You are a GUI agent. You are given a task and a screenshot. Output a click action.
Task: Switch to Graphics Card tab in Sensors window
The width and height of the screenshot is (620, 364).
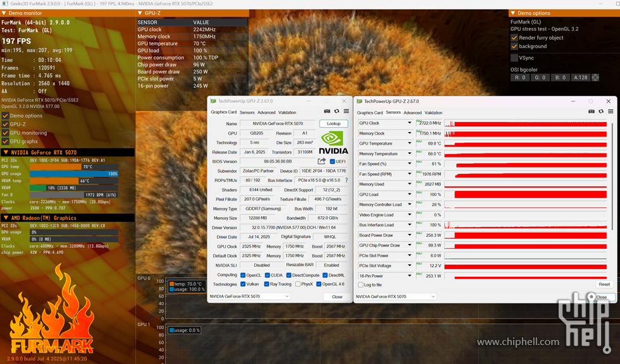369,112
